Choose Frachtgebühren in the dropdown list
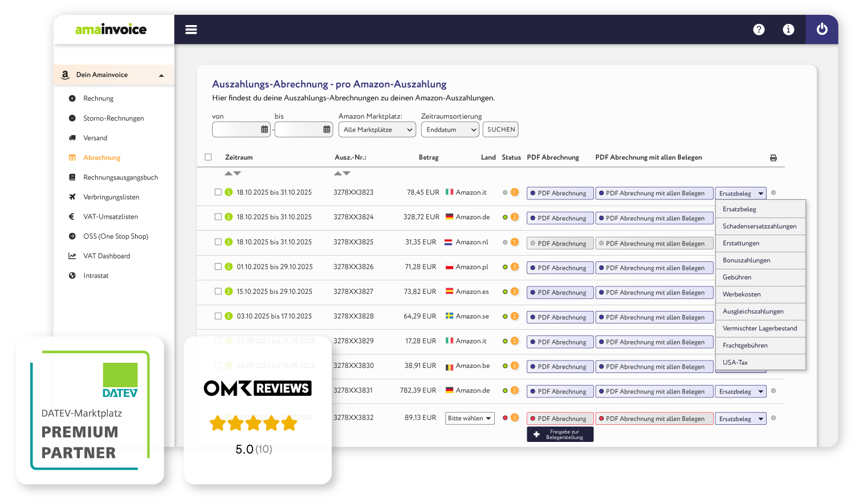Viewport: 855px width, 504px height. click(760, 346)
